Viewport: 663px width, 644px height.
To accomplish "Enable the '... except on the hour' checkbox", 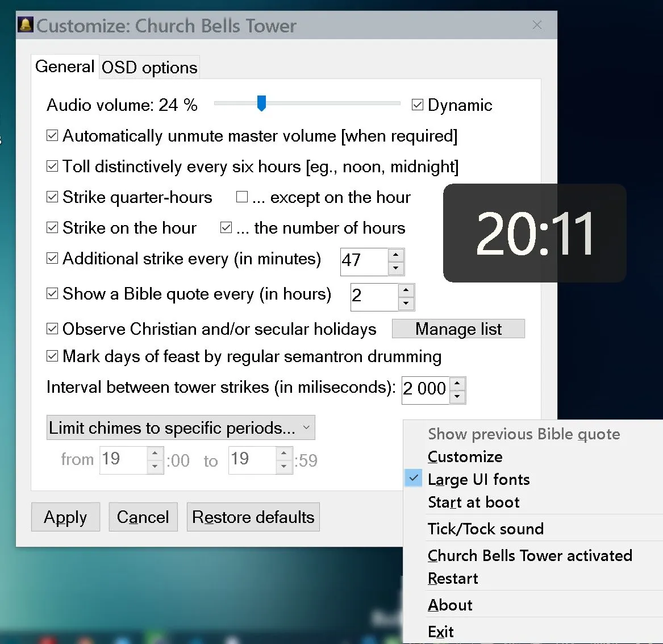I will click(x=243, y=196).
